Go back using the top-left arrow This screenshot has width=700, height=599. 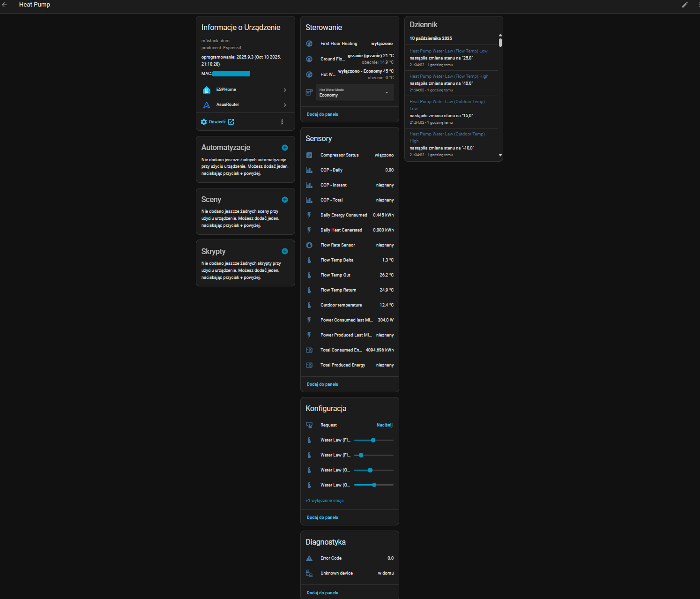click(5, 5)
